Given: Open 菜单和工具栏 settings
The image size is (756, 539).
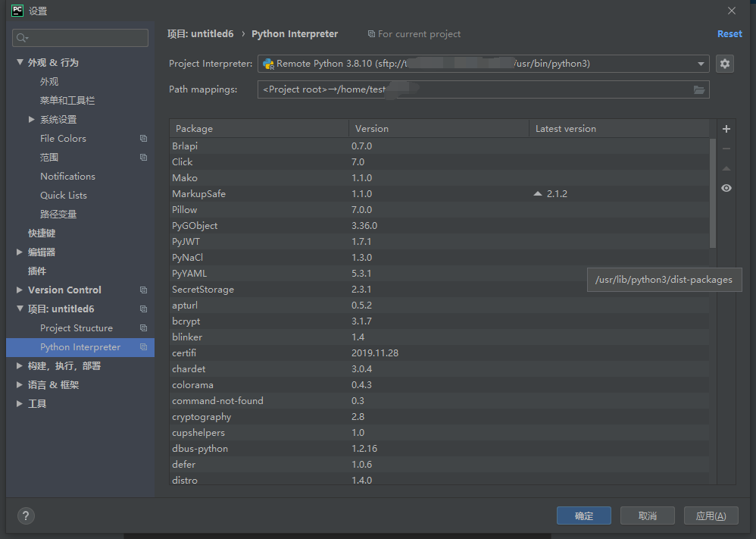Looking at the screenshot, I should tap(67, 100).
